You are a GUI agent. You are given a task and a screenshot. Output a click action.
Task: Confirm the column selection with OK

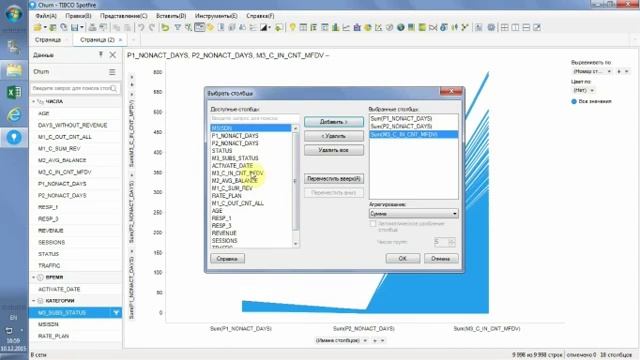tap(402, 258)
